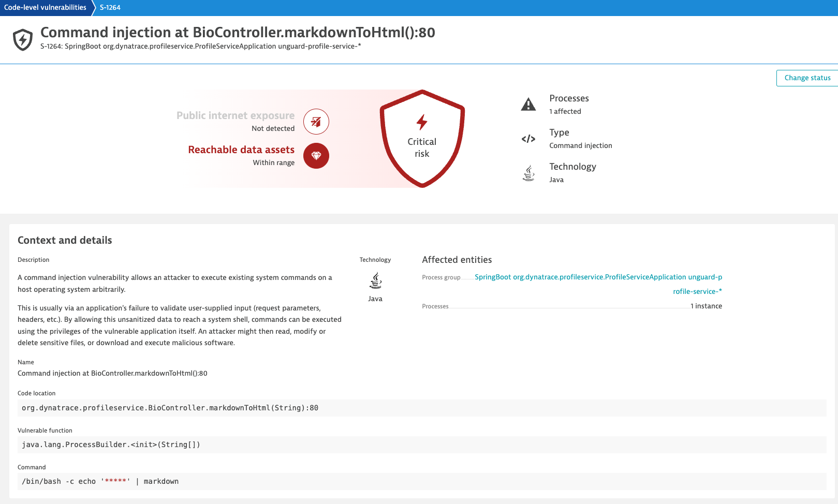The height and width of the screenshot is (504, 838).
Task: Click the Name value under Context and details
Action: click(x=112, y=373)
